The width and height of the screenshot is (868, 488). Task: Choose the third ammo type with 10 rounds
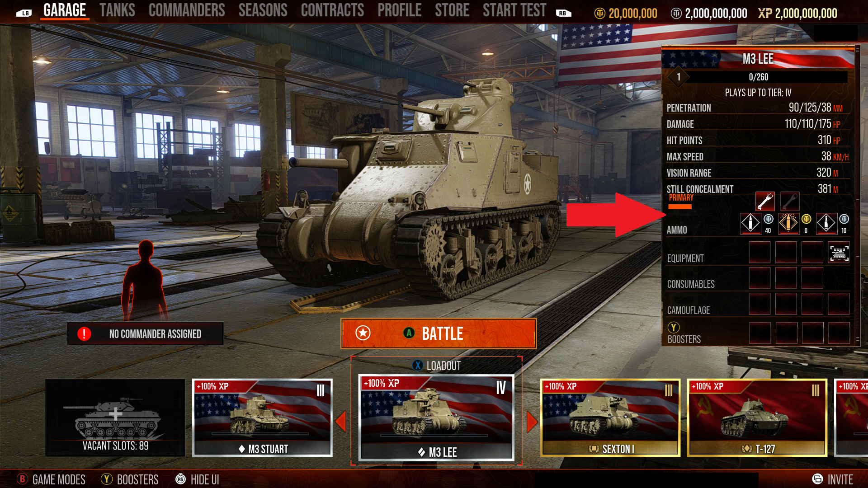826,223
